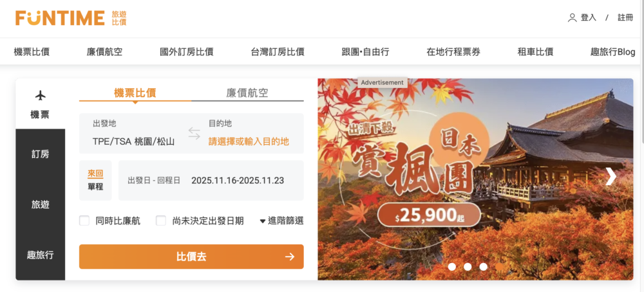Viewport: 644px width, 292px height.
Task: Select the fourth orange carousel dot
Action: pos(500,266)
